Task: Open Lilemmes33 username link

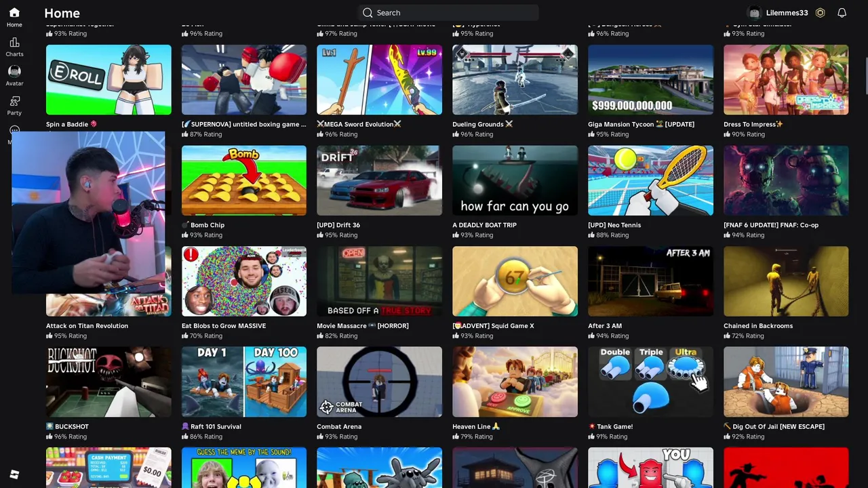Action: pos(787,13)
